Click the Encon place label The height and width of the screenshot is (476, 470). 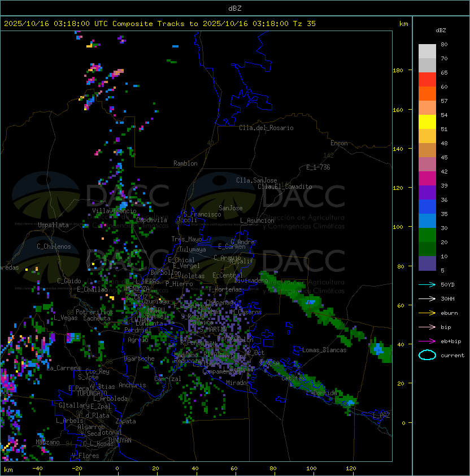click(x=339, y=143)
